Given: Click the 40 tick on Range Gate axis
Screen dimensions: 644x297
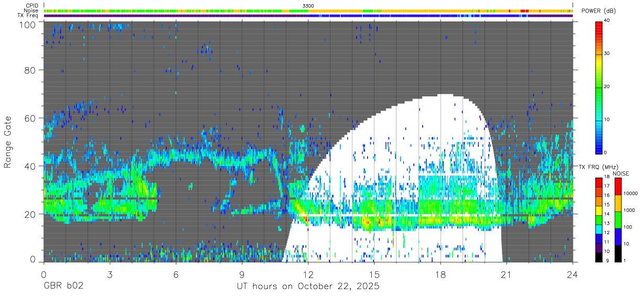Looking at the screenshot, I should (x=29, y=166).
